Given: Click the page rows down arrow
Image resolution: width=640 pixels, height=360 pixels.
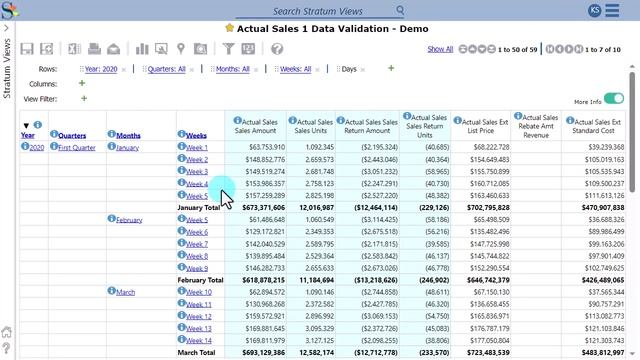Looking at the screenshot, I should coord(482,49).
